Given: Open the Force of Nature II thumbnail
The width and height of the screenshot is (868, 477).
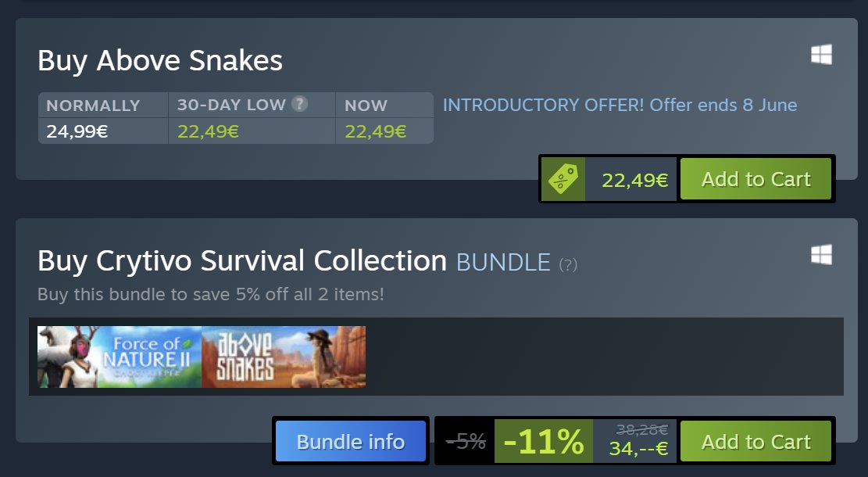Looking at the screenshot, I should (120, 357).
